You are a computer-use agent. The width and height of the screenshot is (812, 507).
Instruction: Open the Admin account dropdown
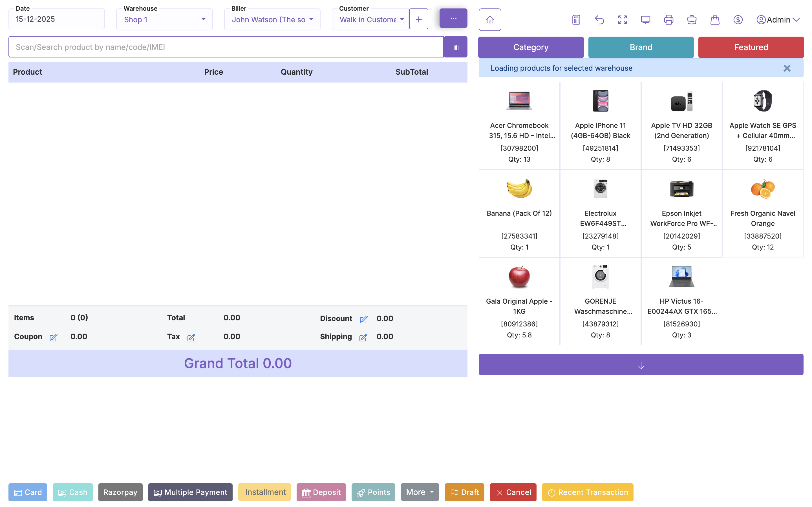point(778,19)
